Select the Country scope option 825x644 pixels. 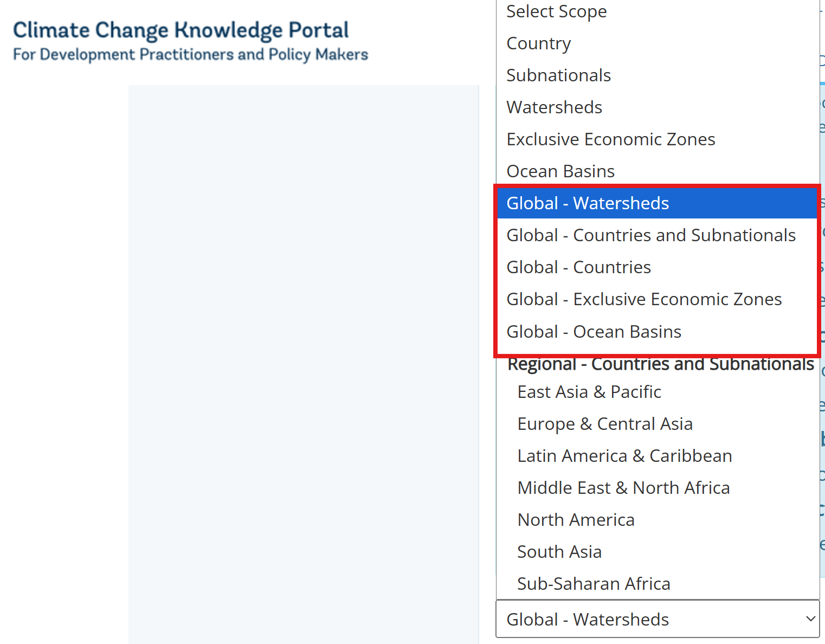(x=538, y=43)
